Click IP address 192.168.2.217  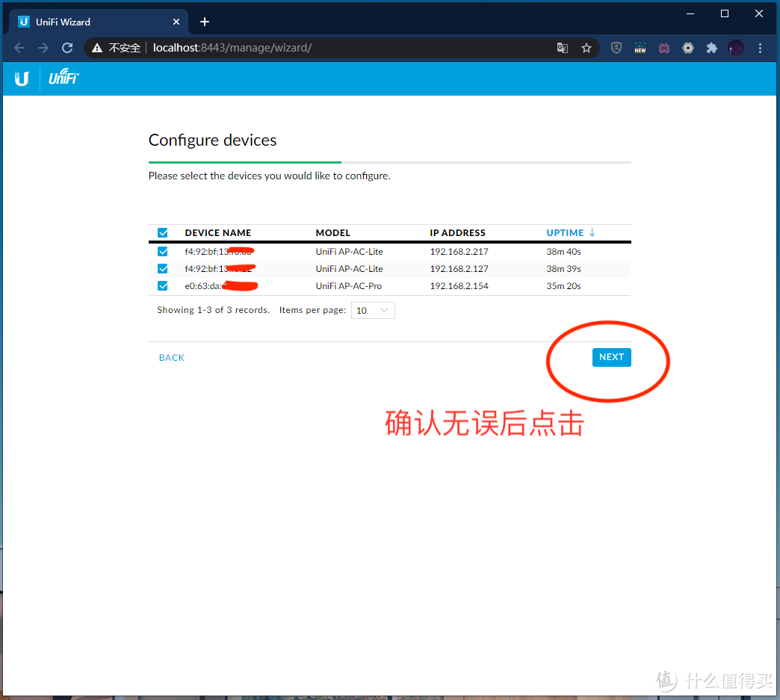(x=459, y=252)
